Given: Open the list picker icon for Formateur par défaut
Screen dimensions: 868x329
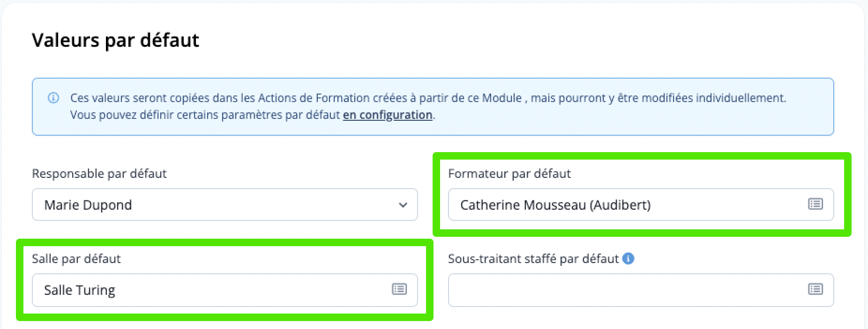Looking at the screenshot, I should [816, 204].
